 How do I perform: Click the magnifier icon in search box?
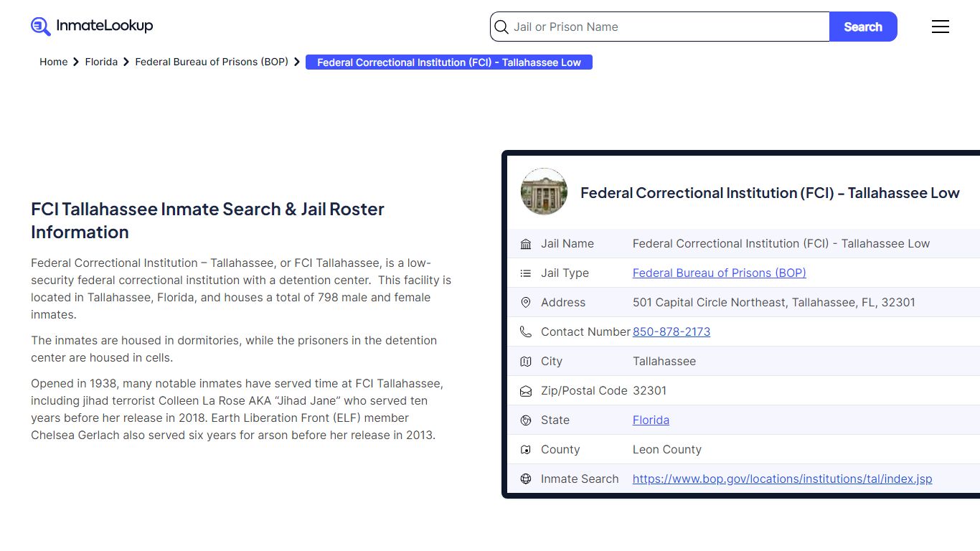(x=501, y=27)
